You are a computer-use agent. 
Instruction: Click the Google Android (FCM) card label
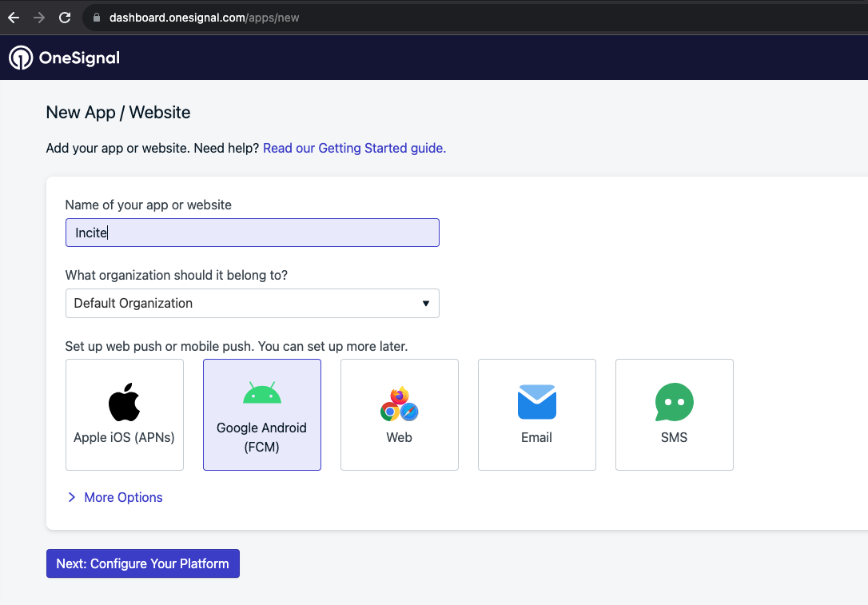coord(261,437)
